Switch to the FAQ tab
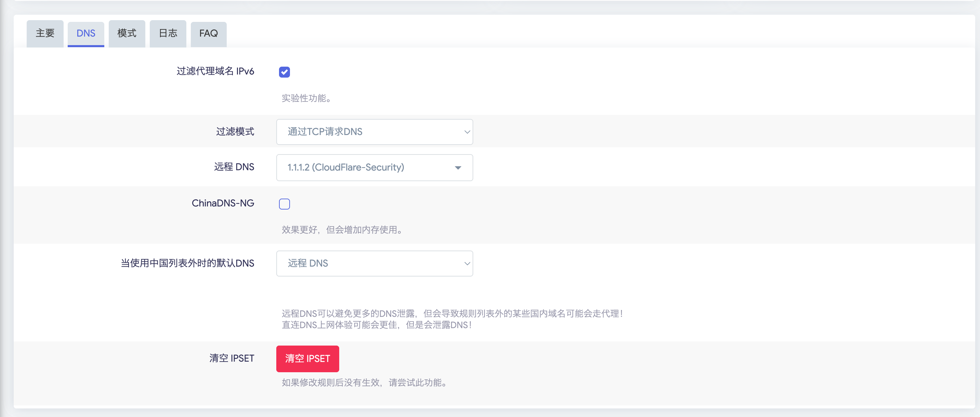The height and width of the screenshot is (417, 980). [209, 33]
